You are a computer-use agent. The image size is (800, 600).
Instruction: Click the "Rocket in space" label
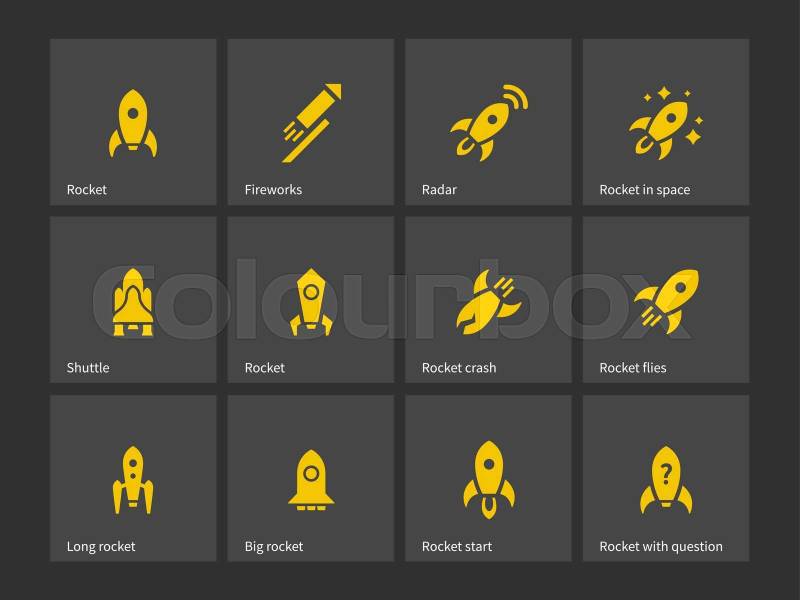[644, 190]
